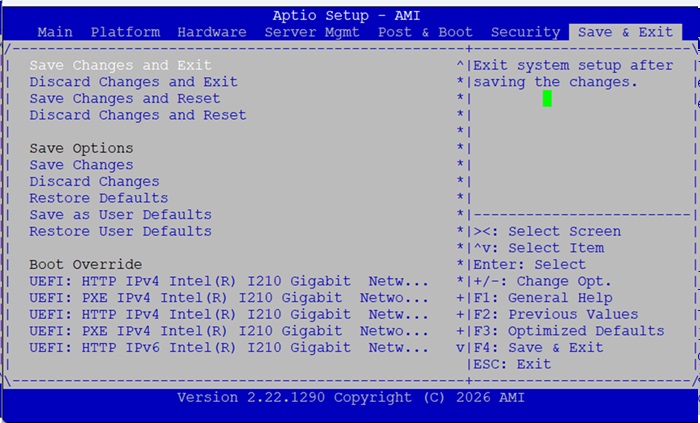Choose Discard Changes and Exit
Screen dimensions: 700x423
[133, 82]
